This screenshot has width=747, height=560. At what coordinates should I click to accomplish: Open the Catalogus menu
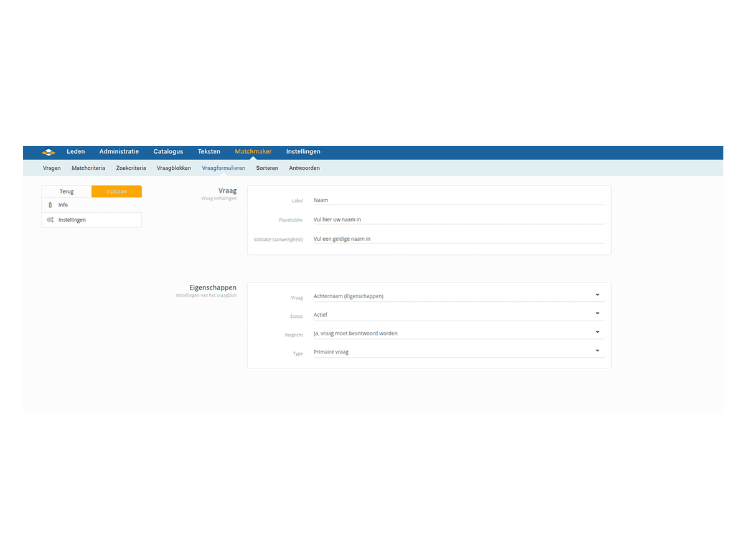point(168,152)
